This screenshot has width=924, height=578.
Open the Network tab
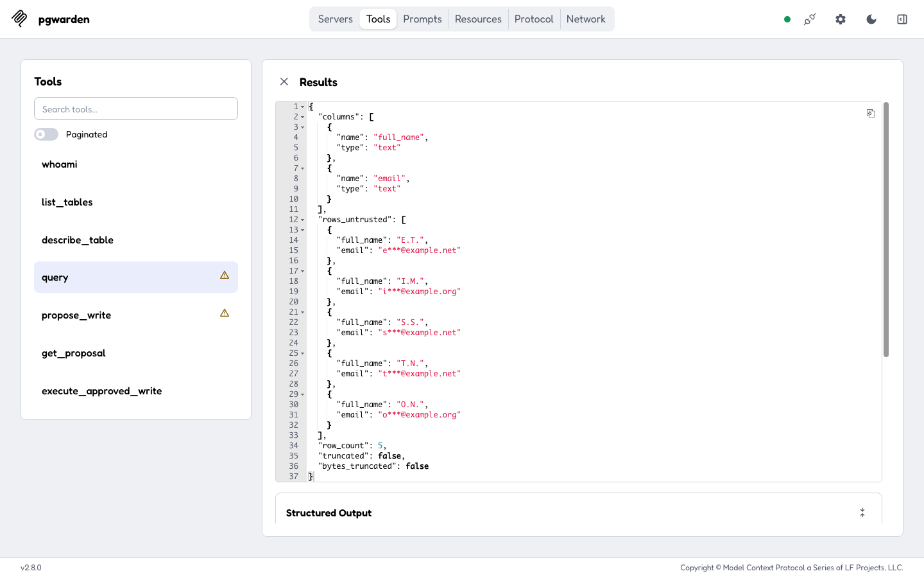(x=586, y=19)
